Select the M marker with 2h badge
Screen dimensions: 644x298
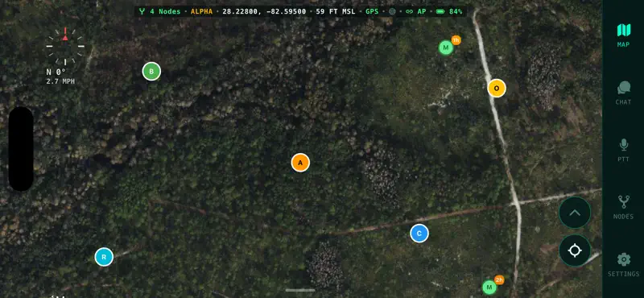[489, 287]
